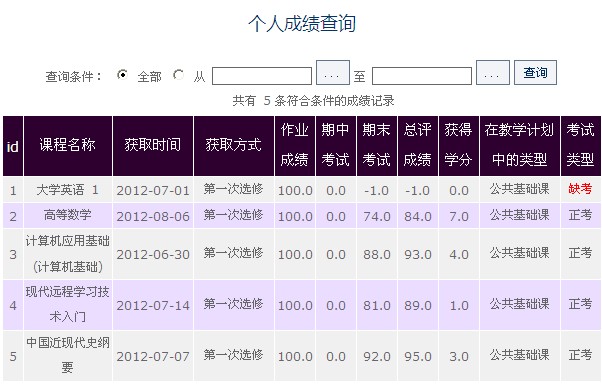Screen dimensions: 602x385
Task: Click the date 2012-07-07
Action: coord(153,357)
